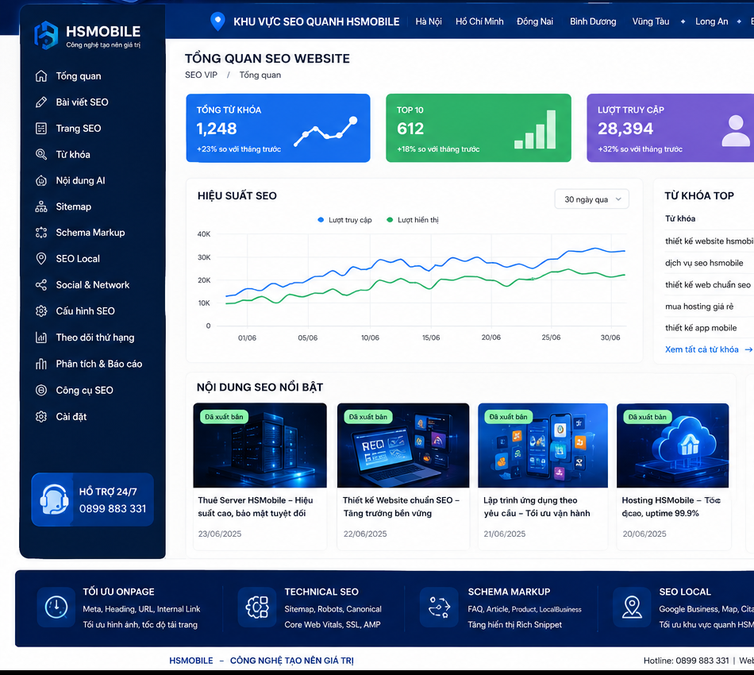Click Xem tất cả từ khóa link
754x675 pixels.
(709, 350)
